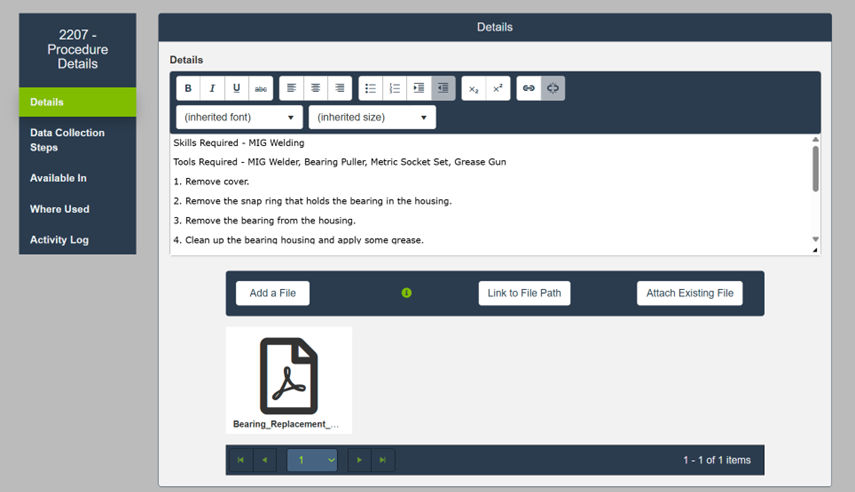
Task: Open Data Collection Steps section
Action: pos(67,140)
